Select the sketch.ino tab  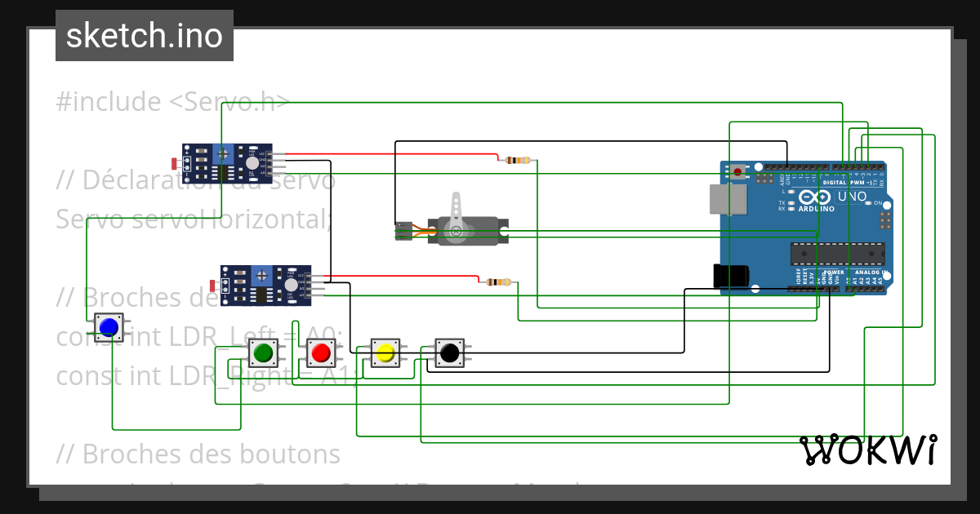pyautogui.click(x=144, y=35)
